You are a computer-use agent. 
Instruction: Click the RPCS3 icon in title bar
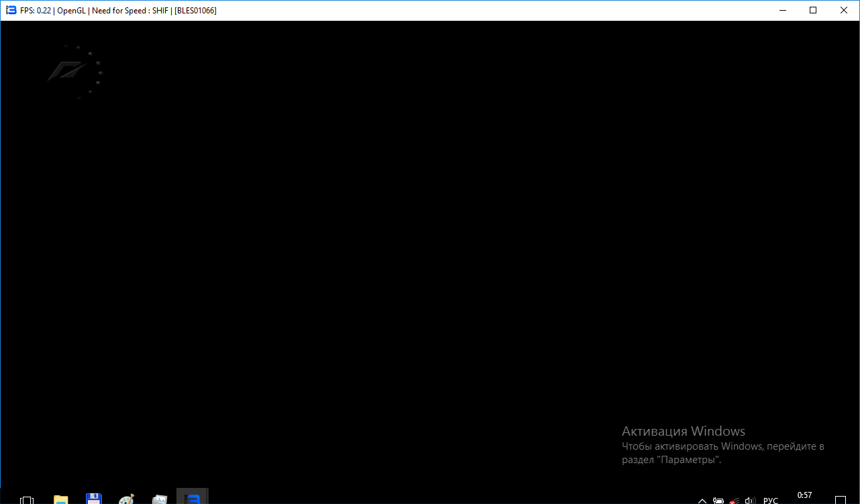(x=10, y=10)
